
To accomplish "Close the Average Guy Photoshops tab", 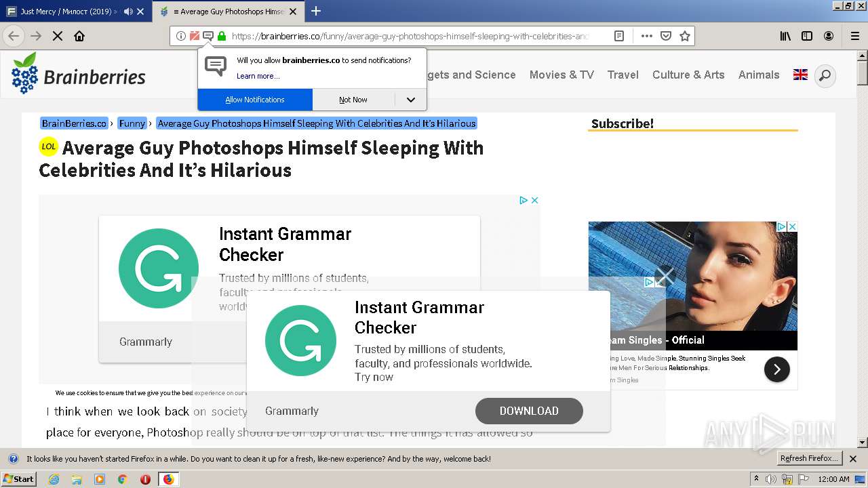I will (x=293, y=12).
